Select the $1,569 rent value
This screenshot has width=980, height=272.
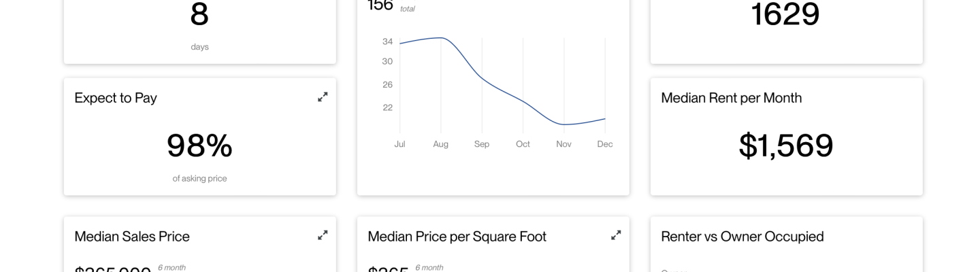click(x=786, y=145)
